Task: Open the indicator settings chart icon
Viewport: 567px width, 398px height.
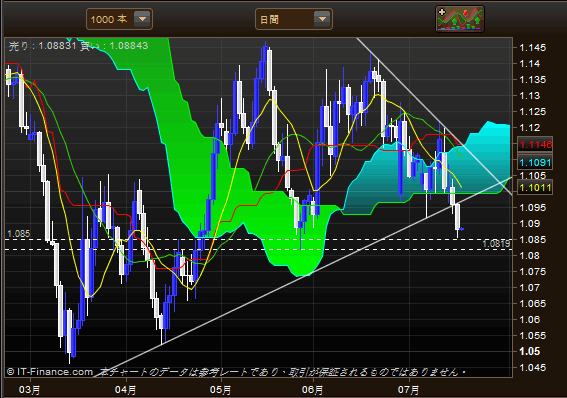Action: pos(460,19)
